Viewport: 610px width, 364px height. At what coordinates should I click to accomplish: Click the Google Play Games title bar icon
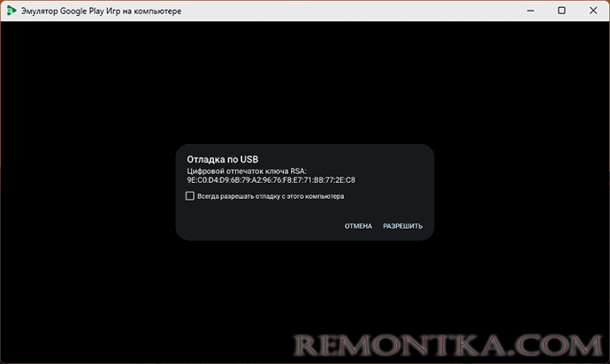[11, 10]
